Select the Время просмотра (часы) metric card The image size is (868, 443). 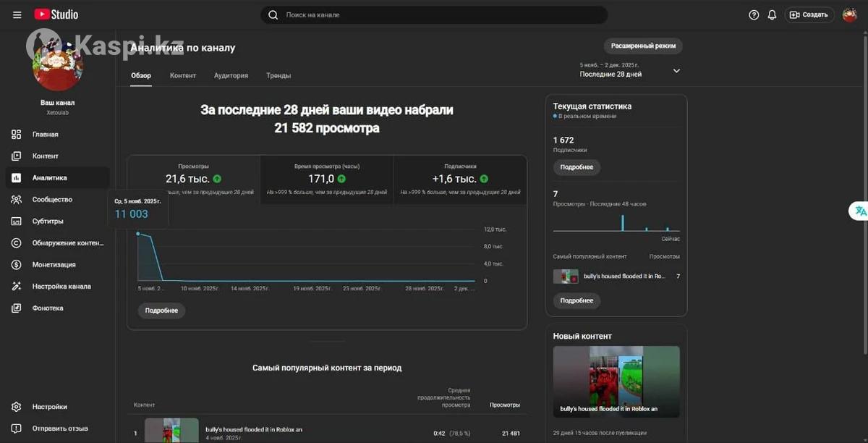click(x=326, y=179)
